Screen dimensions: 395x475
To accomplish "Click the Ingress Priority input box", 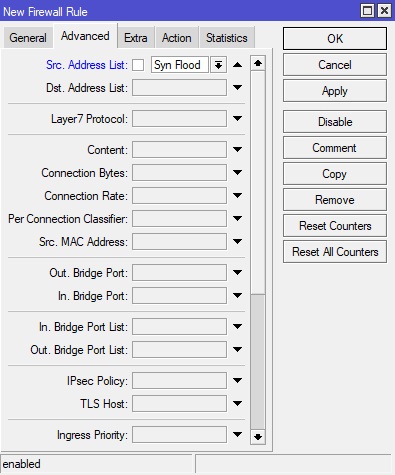I will (179, 435).
